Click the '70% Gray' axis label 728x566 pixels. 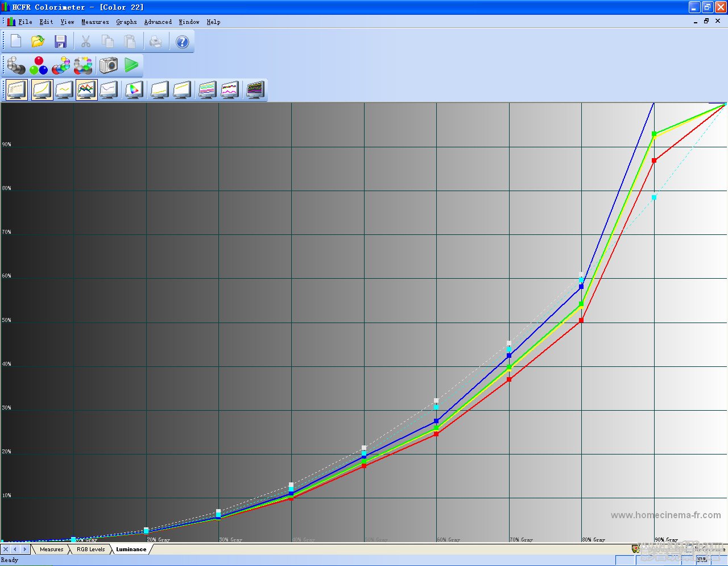(x=522, y=539)
